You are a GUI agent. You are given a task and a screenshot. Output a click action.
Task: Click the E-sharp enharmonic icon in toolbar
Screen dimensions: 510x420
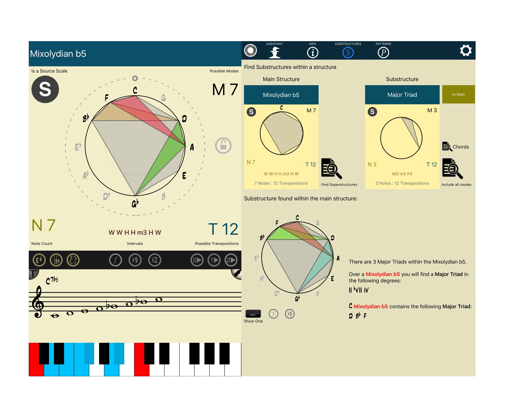[x=39, y=260]
